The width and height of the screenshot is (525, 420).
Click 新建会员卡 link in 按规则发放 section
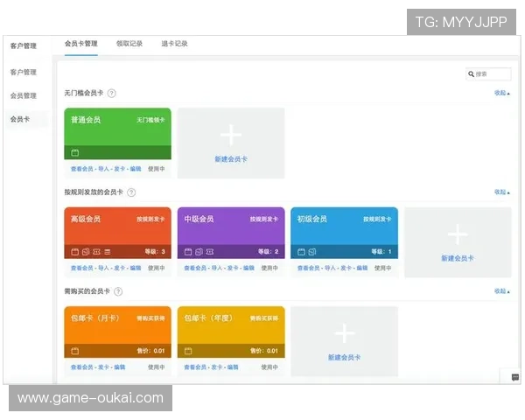point(458,259)
